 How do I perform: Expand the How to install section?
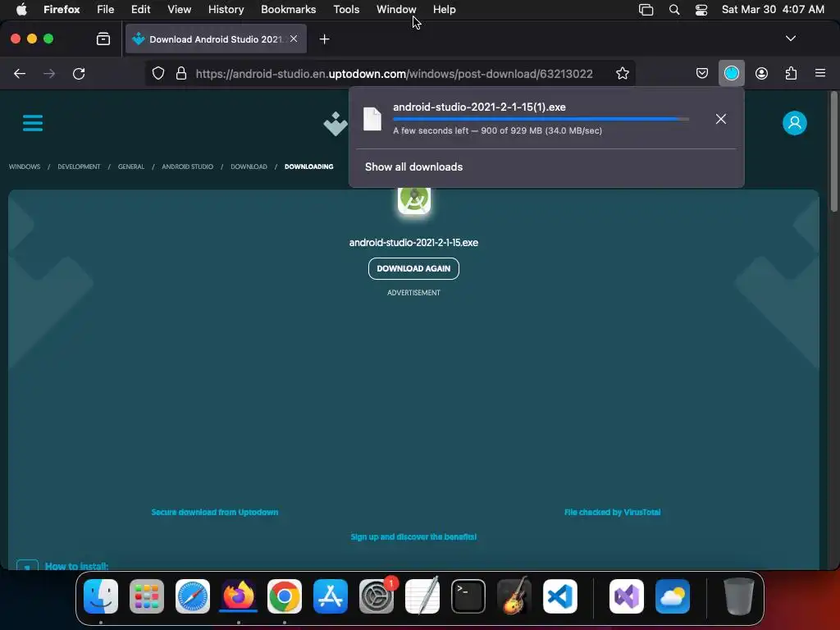[76, 566]
